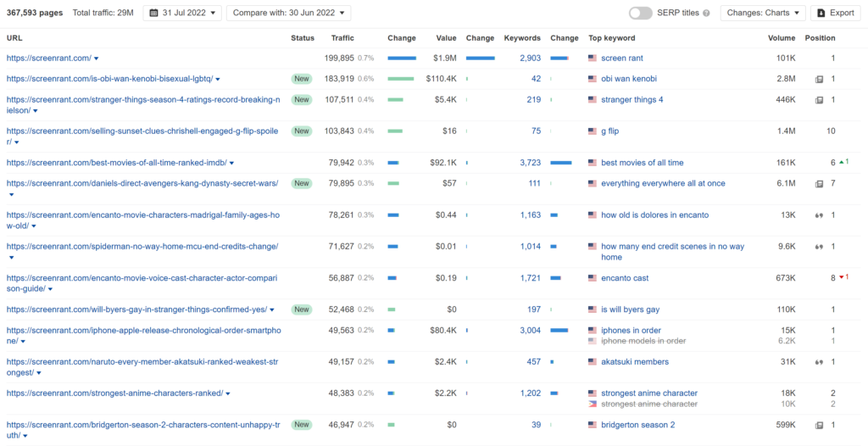Screen dimensions: 868x446
Task: Open the best-movies-of-all-time-ranked-imdb URL
Action: pyautogui.click(x=117, y=163)
